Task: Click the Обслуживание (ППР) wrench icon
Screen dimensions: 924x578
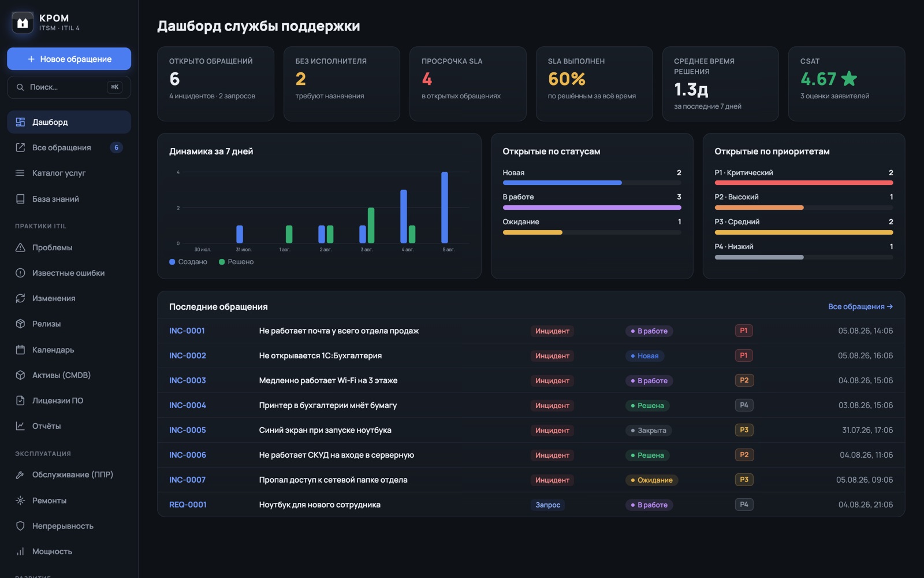Action: (20, 475)
